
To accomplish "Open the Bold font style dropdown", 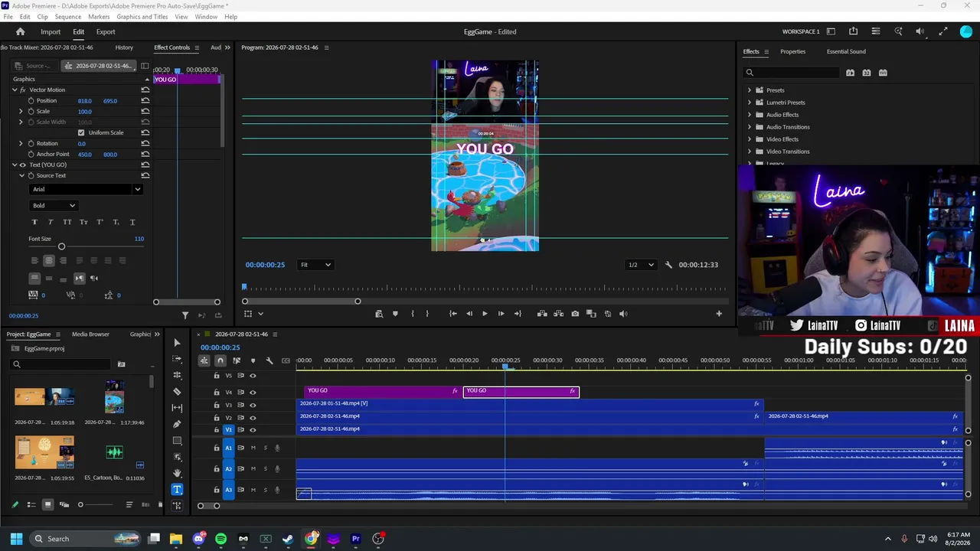I will coord(54,205).
